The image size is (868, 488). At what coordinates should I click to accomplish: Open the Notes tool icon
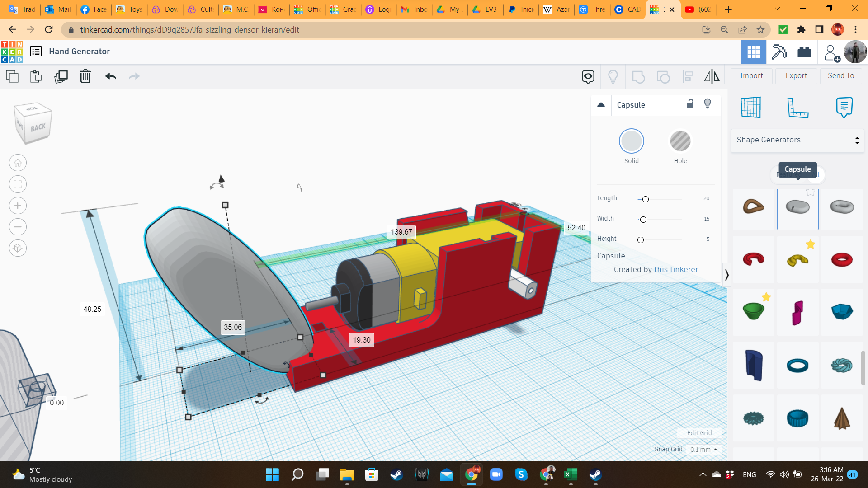coord(844,107)
